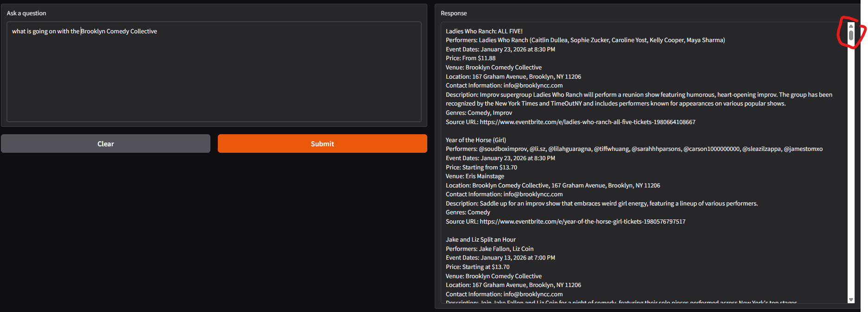
Task: Click the response scrollbar up arrow
Action: pyautogui.click(x=851, y=26)
